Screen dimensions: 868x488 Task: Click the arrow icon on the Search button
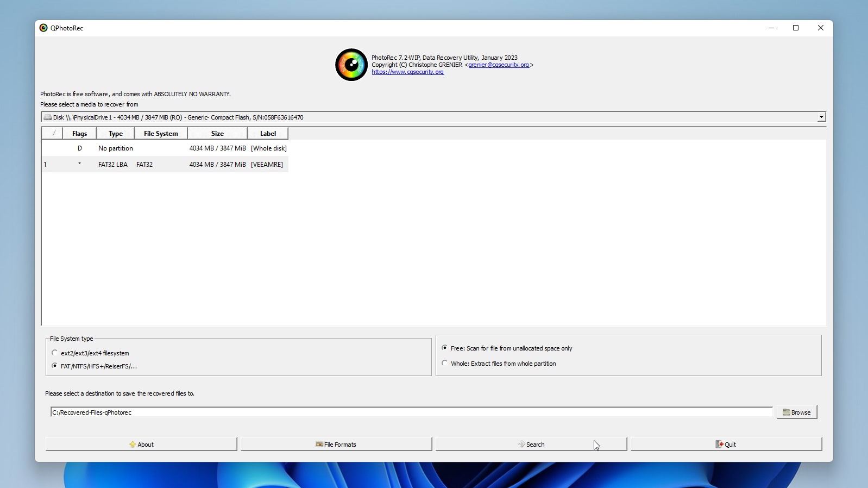pos(521,445)
